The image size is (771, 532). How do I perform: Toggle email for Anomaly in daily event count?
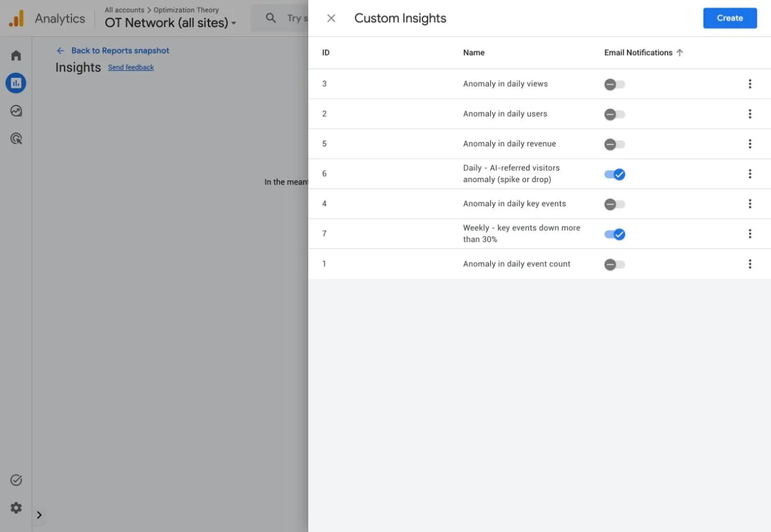615,264
